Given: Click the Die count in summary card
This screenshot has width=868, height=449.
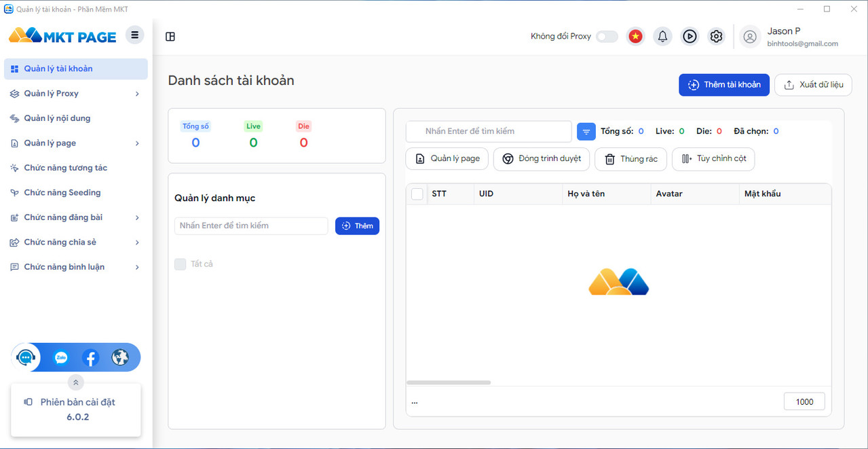Looking at the screenshot, I should click(x=303, y=143).
